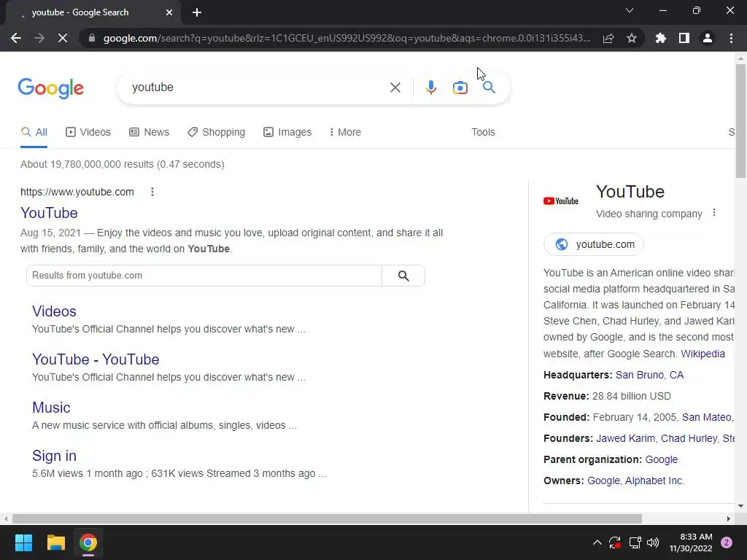Open the Wikipedia link
This screenshot has width=747, height=560.
click(703, 354)
